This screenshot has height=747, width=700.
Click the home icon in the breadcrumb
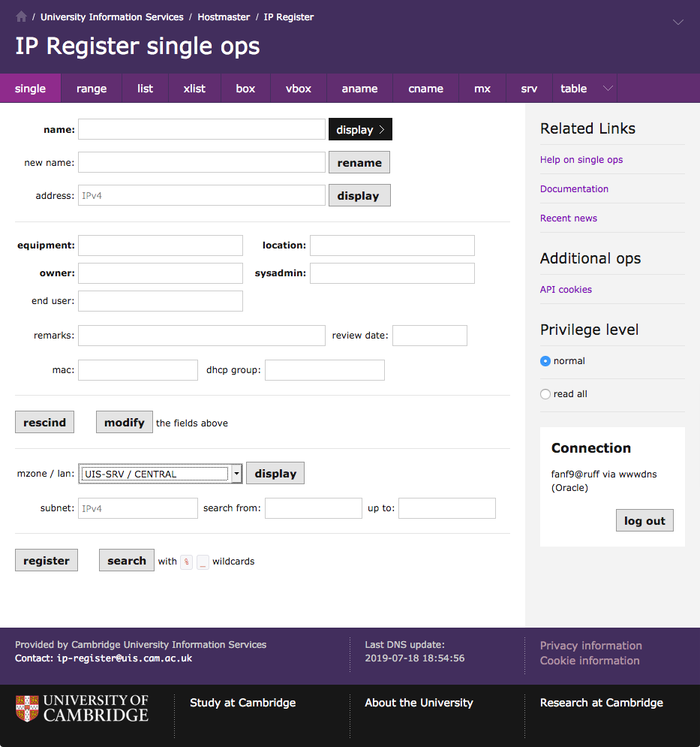(21, 17)
